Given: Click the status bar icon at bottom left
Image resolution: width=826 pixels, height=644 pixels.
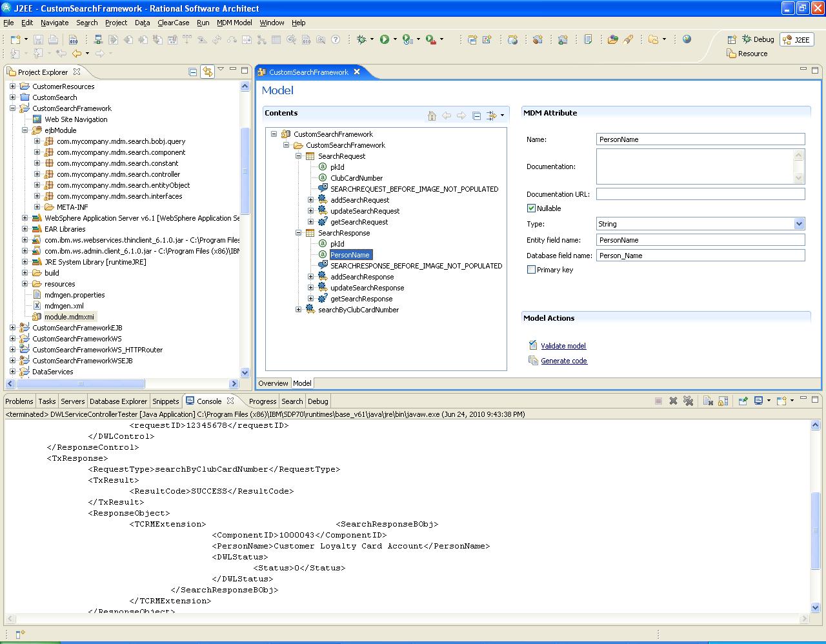Looking at the screenshot, I should pyautogui.click(x=19, y=634).
